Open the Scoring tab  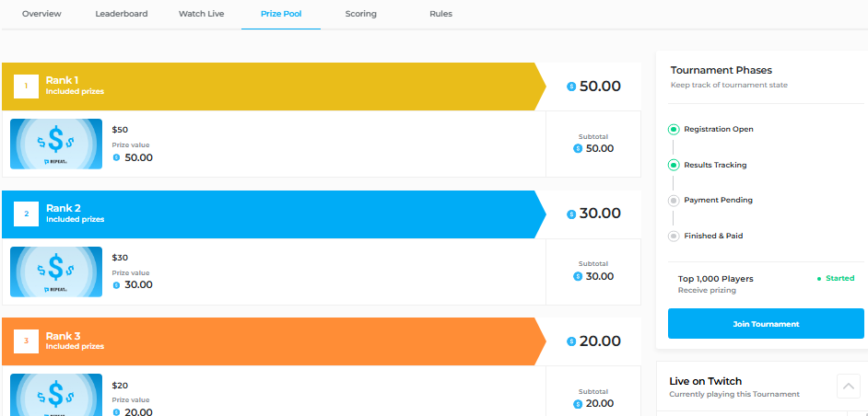(x=361, y=14)
